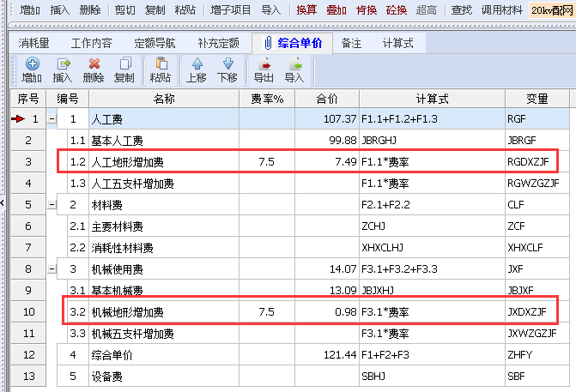
Task: Click the 超高 toolbar button
Action: tap(426, 10)
